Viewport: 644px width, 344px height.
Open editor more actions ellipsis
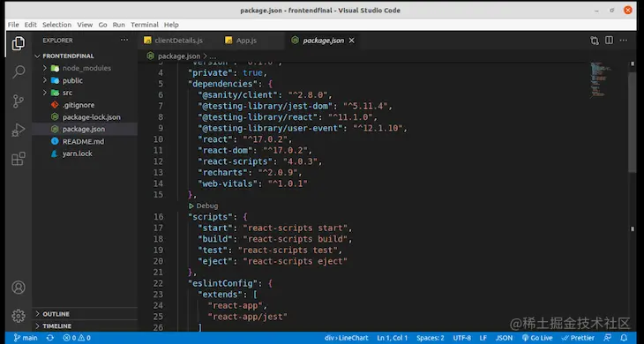point(624,41)
